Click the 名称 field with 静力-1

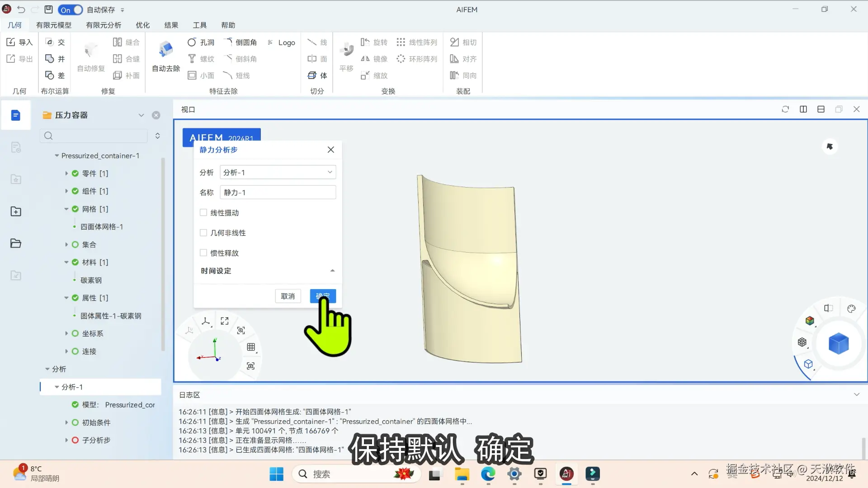278,192
